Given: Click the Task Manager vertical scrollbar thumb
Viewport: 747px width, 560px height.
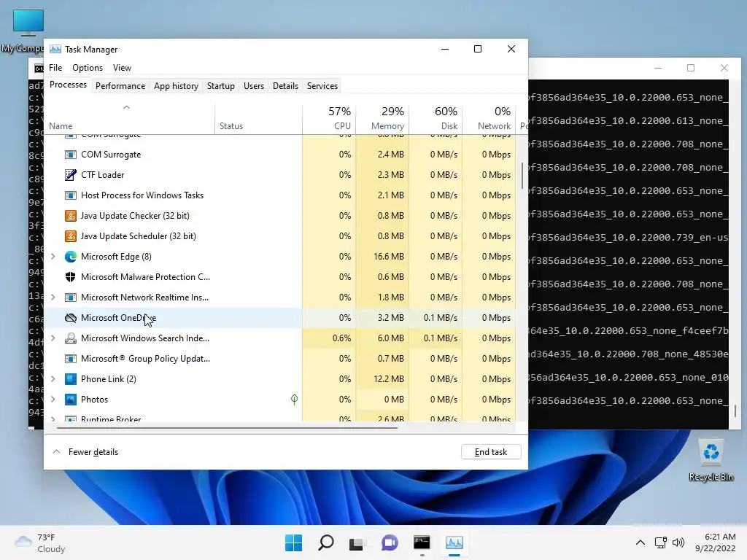Looking at the screenshot, I should click(x=522, y=176).
